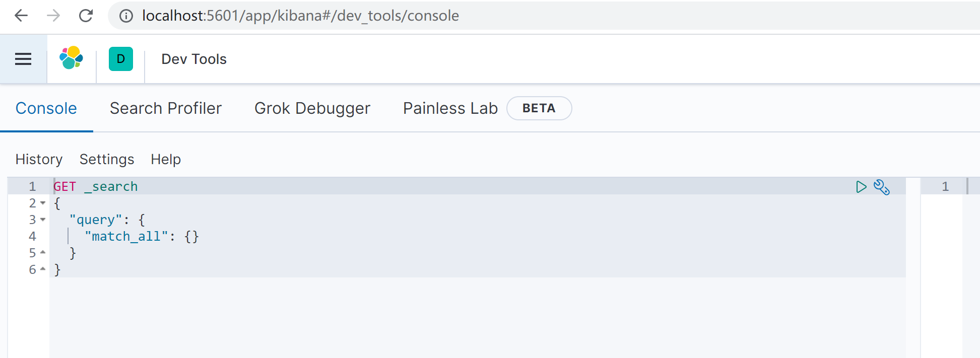This screenshot has height=358, width=980.
Task: Open the hamburger navigation menu
Action: coord(23,59)
